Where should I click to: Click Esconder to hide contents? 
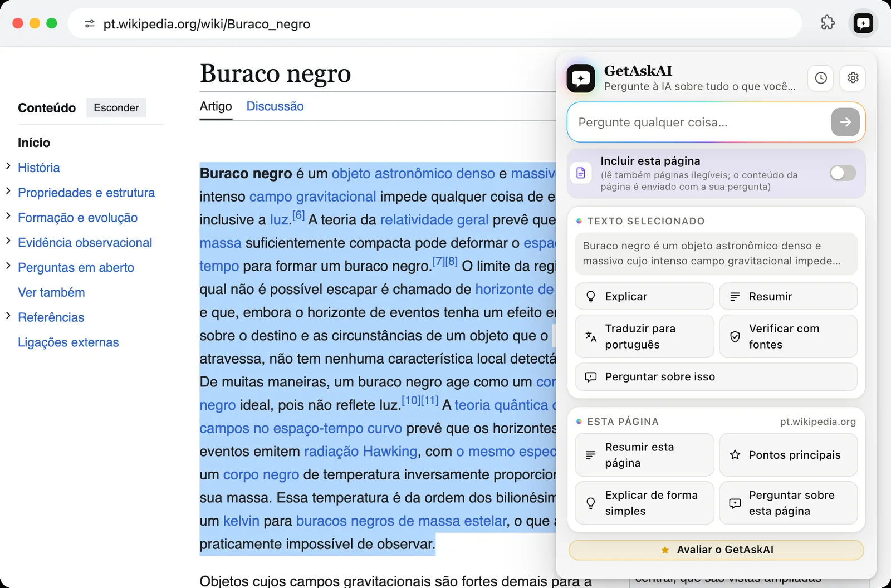click(116, 107)
